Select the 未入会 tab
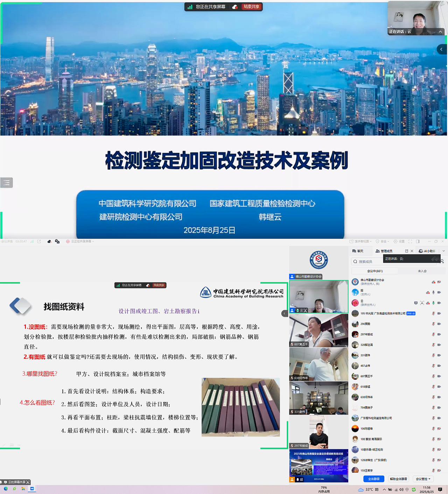This screenshot has width=448, height=494. [x=422, y=271]
